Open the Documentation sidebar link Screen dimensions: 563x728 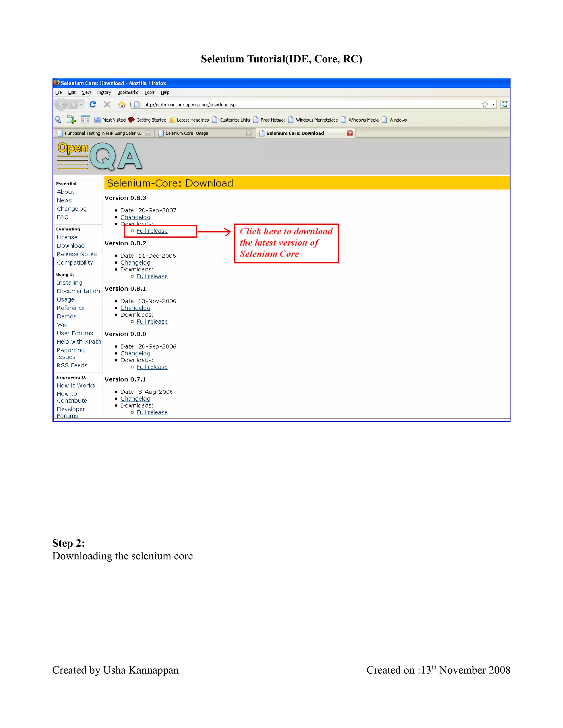[x=78, y=291]
